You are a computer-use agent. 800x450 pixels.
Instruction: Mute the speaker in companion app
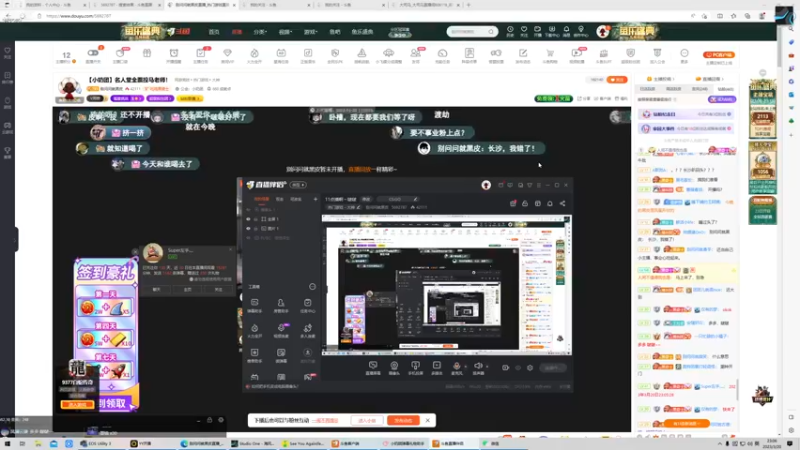[478, 366]
